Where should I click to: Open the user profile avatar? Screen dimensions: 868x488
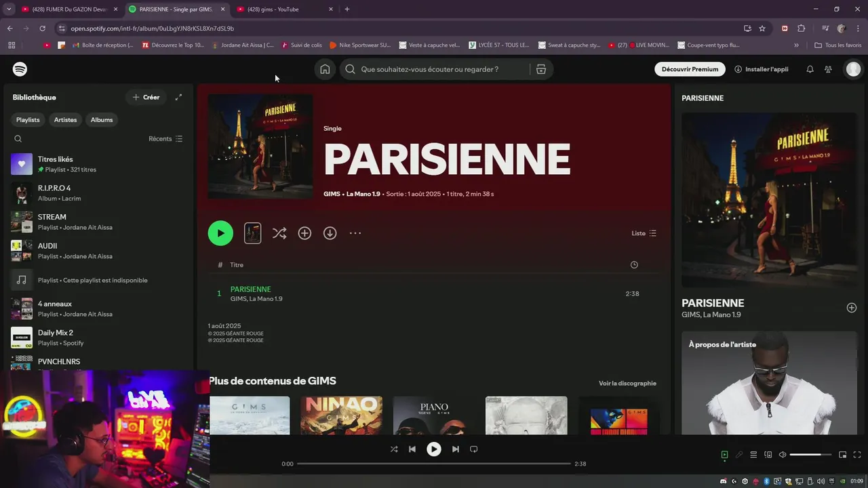(x=854, y=69)
